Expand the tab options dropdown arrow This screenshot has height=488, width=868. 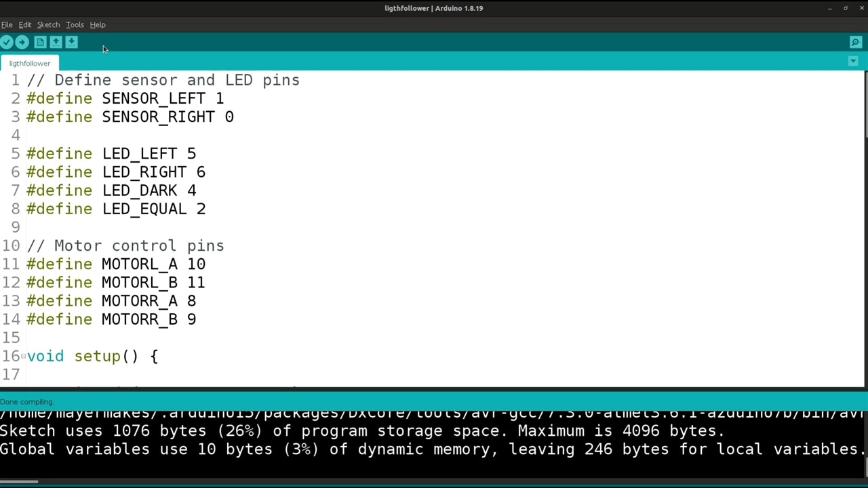[x=853, y=62]
